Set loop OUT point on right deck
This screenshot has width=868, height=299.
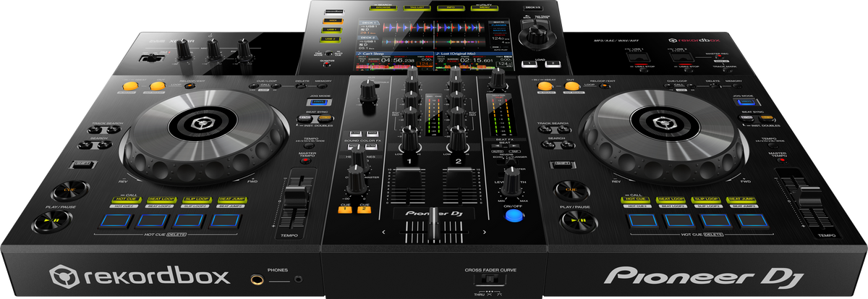[571, 87]
